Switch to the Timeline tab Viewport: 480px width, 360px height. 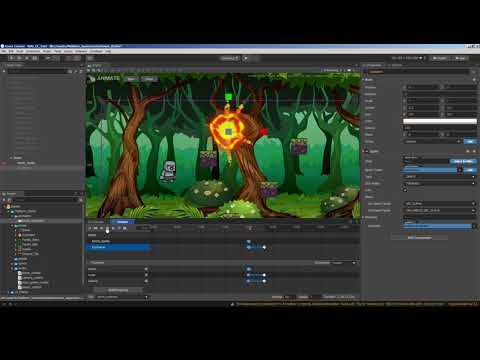122,222
